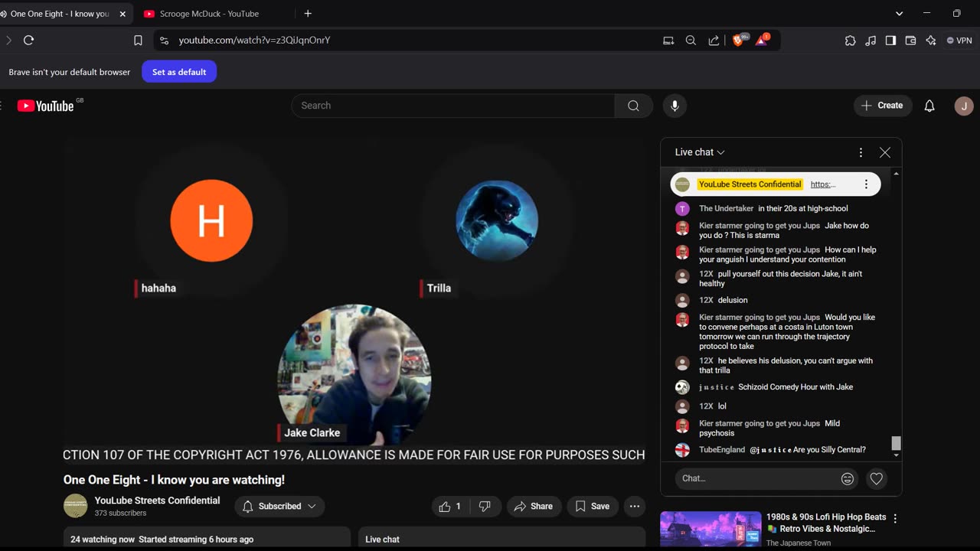Close the One One Eight tab
980x551 pixels.
122,14
